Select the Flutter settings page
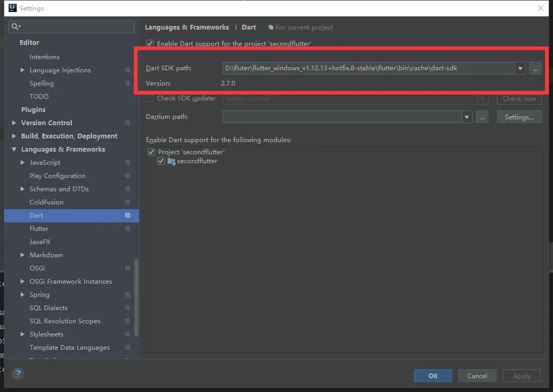The image size is (553, 392). pyautogui.click(x=39, y=228)
